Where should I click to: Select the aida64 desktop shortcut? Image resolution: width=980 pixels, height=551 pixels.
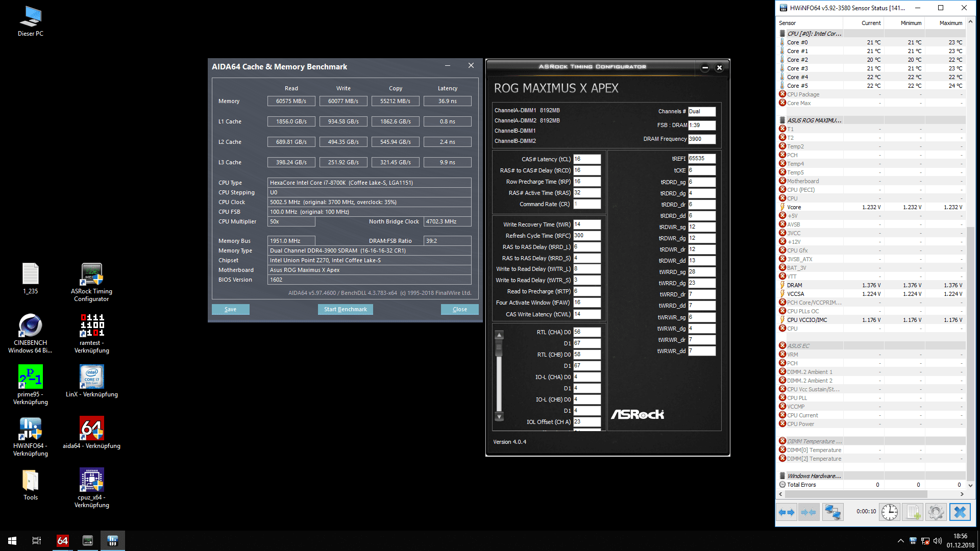click(92, 433)
